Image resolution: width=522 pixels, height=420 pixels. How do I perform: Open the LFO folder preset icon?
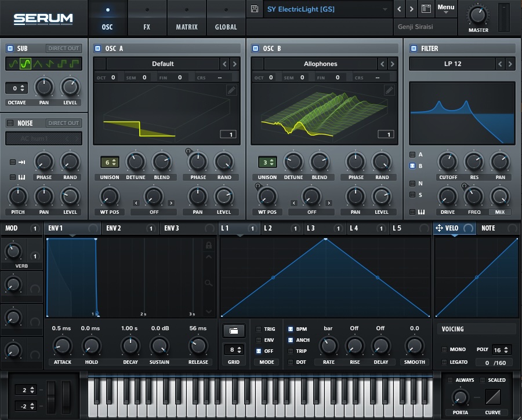pos(234,331)
